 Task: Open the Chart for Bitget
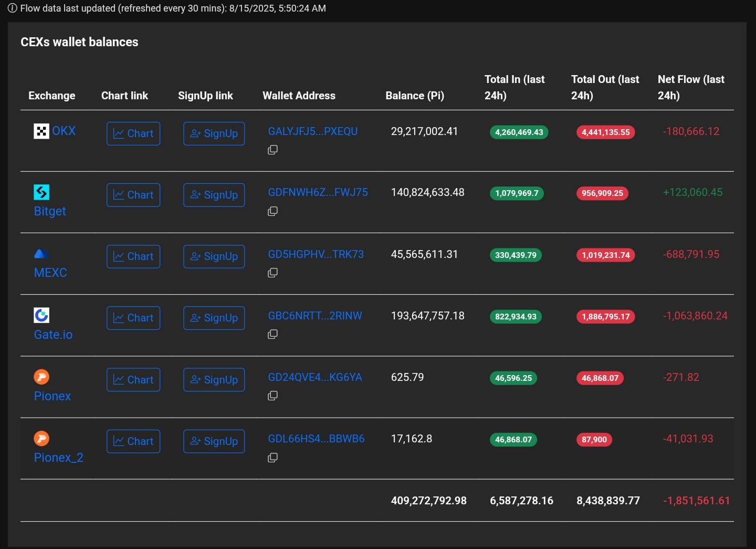133,195
